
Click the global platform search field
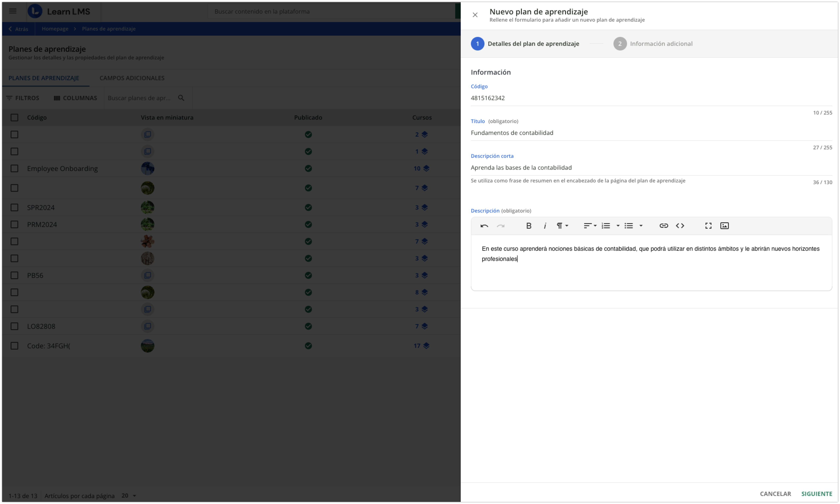point(331,11)
